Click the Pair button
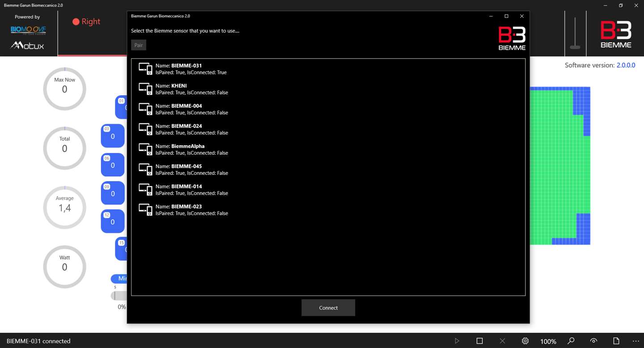The height and width of the screenshot is (348, 644). [x=139, y=45]
